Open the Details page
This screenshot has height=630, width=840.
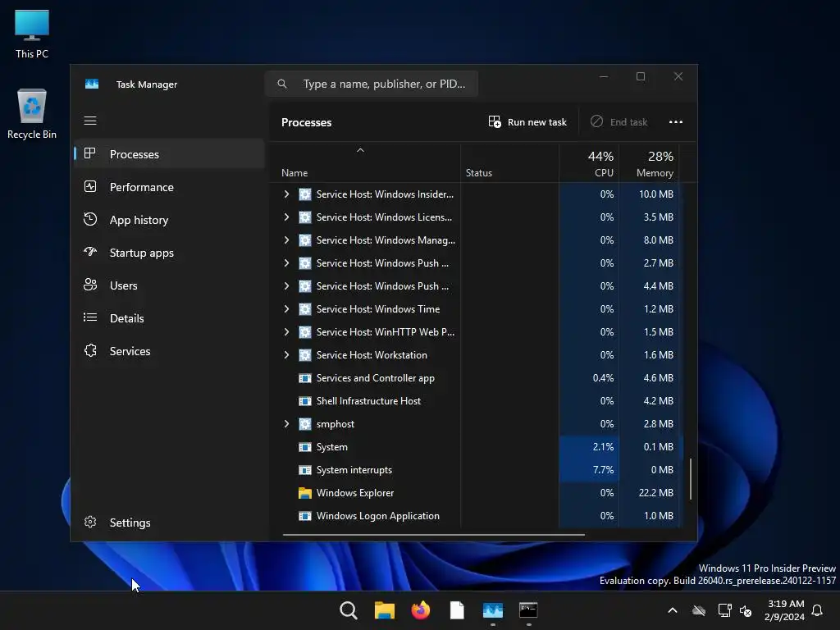point(169,318)
